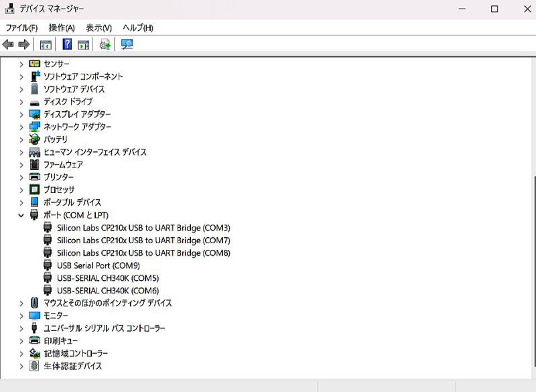Click the vertical scrollbar in device list

[x=533, y=268]
